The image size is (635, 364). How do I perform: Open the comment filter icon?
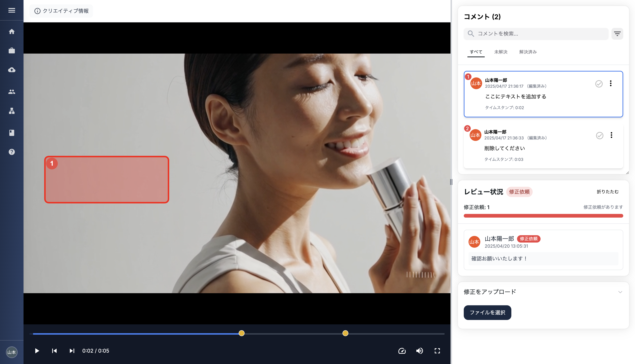[617, 34]
